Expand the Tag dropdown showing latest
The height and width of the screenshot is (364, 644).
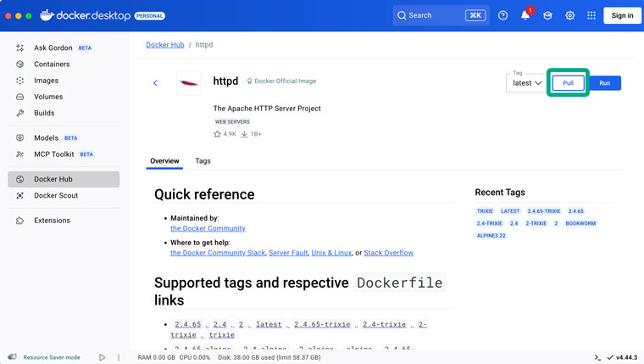pos(527,83)
